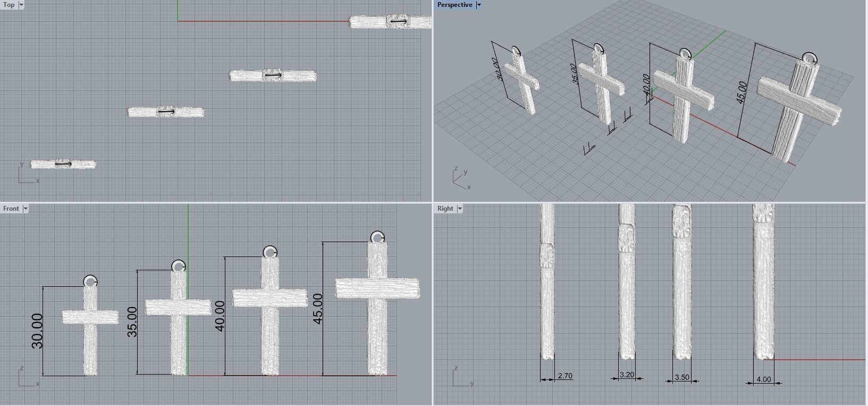This screenshot has height=406, width=868.
Task: Open the Perspective viewport dropdown arrow
Action: point(478,5)
